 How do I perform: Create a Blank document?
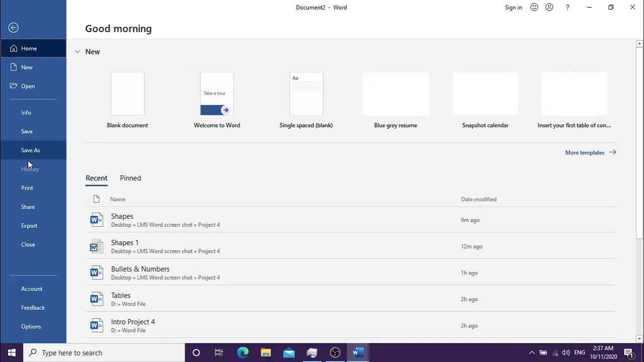click(127, 101)
